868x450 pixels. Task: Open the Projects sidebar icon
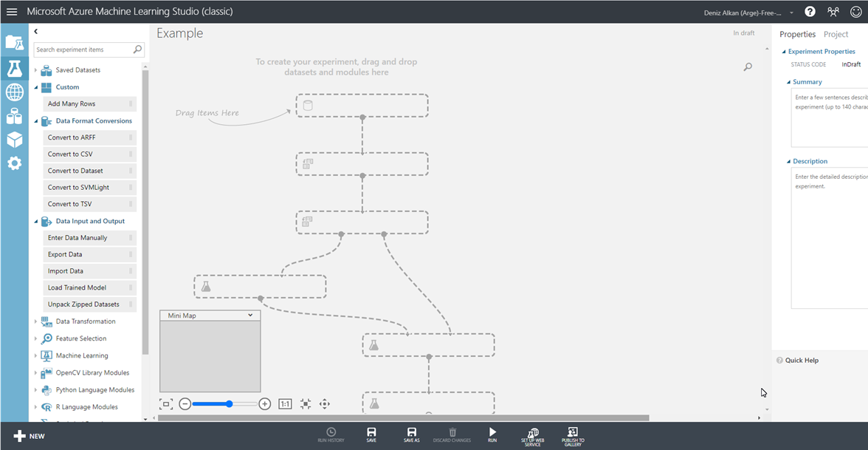[15, 42]
